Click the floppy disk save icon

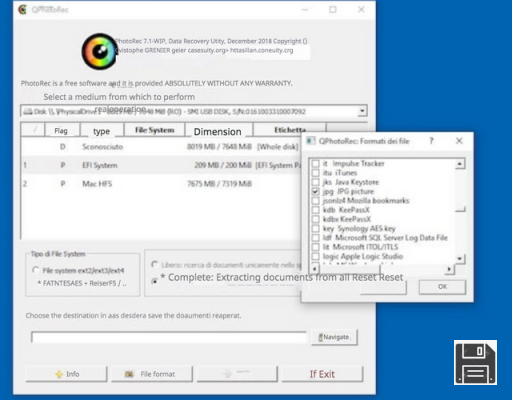tap(475, 362)
